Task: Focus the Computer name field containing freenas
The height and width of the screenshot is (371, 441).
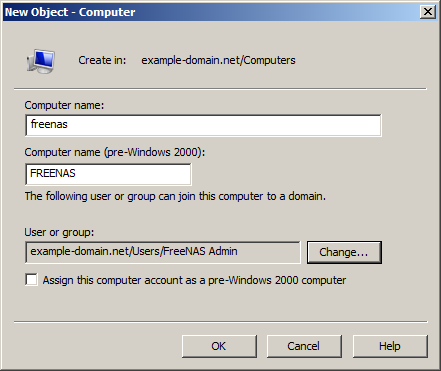Action: [x=203, y=125]
